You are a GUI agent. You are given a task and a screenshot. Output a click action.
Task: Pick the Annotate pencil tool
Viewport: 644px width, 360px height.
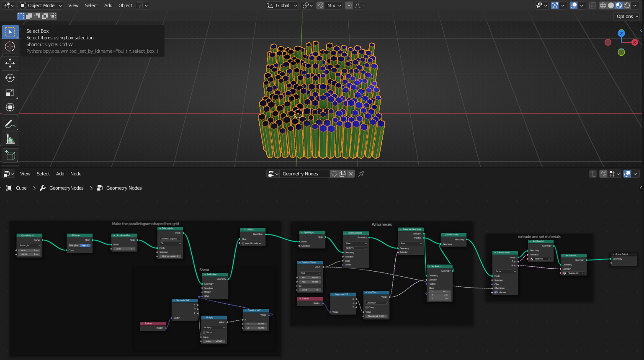[10, 124]
